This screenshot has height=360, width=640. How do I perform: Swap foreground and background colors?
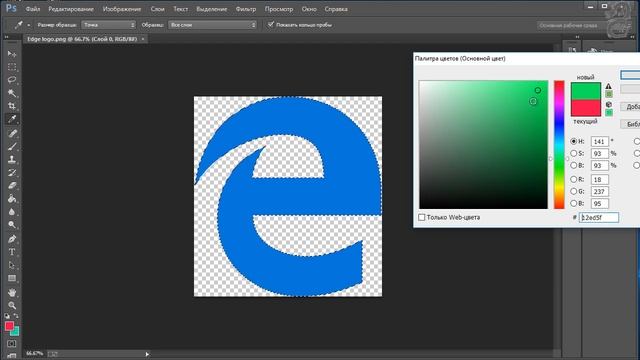coord(16,316)
